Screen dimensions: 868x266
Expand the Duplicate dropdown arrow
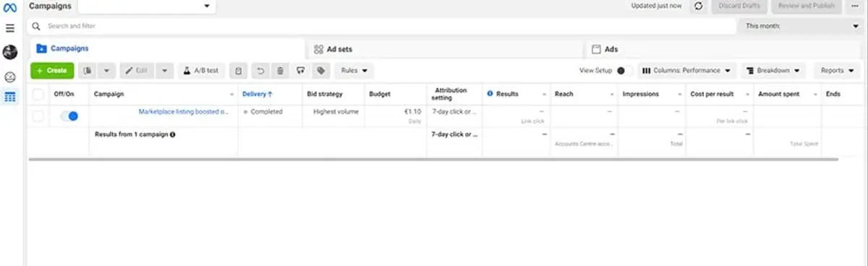[107, 71]
